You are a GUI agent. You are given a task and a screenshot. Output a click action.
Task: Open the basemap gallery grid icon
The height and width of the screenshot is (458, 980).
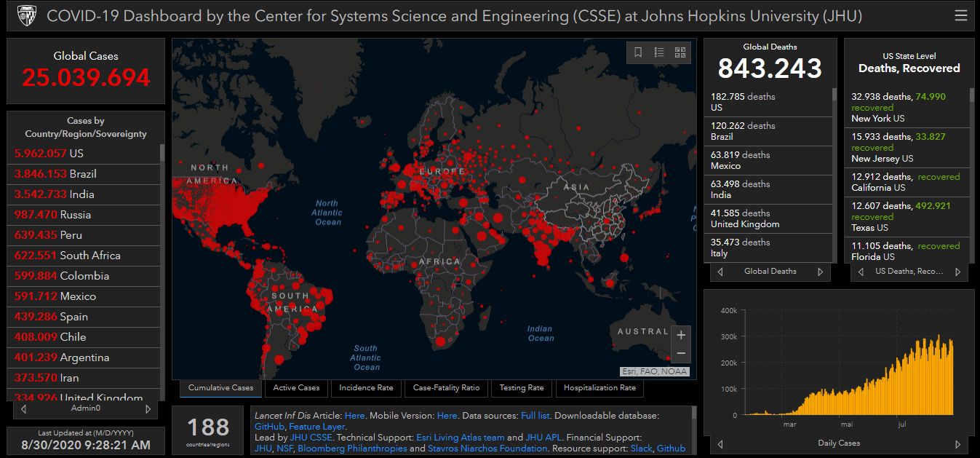[x=680, y=52]
